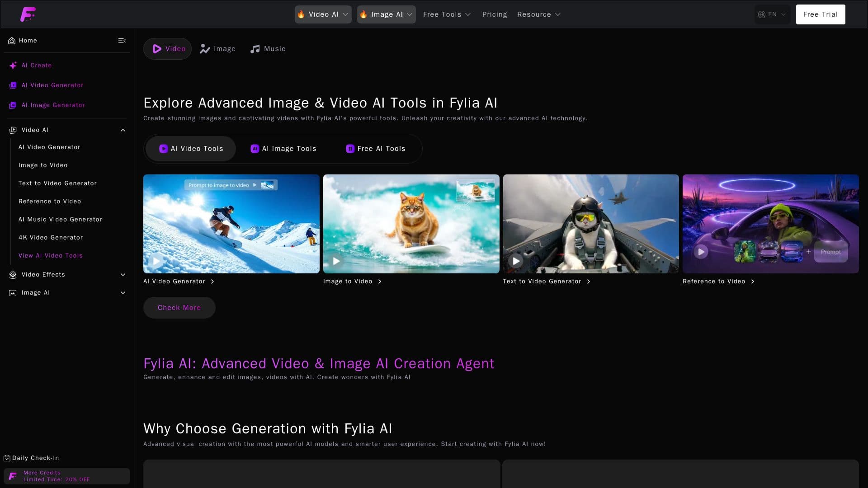
Task: Click the Reference to Video purple car thumbnail
Action: pos(770,224)
